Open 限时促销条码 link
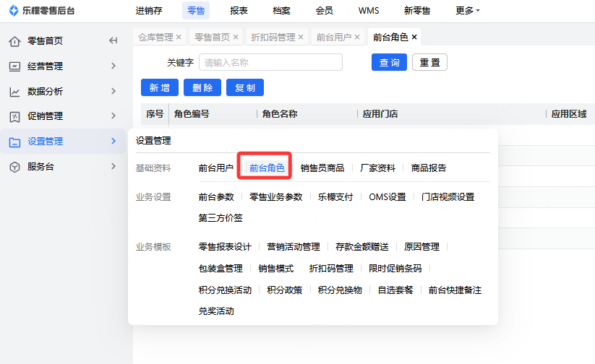Screen dimensions: 595x364 coord(395,269)
